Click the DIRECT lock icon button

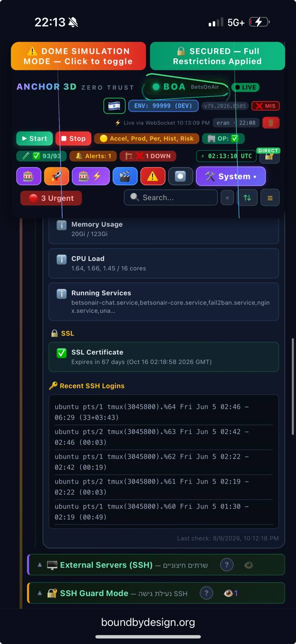(x=269, y=155)
